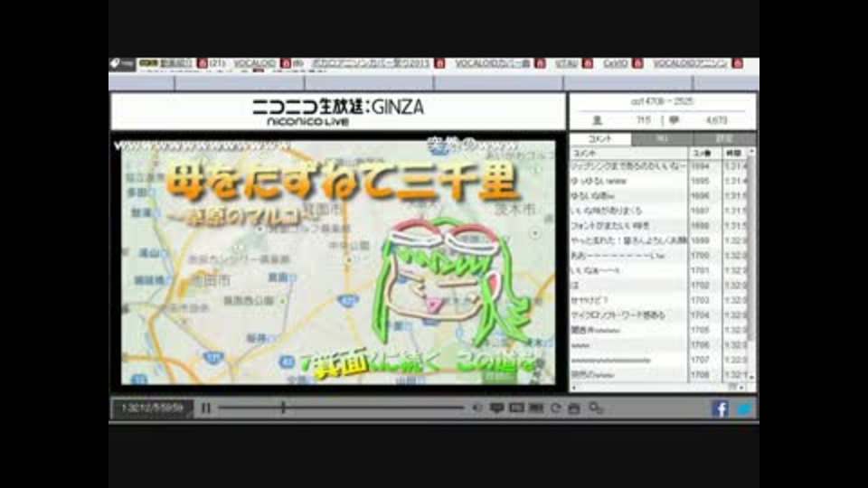Click the player icon left of the reload icon
The width and height of the screenshot is (868, 488).
click(536, 408)
